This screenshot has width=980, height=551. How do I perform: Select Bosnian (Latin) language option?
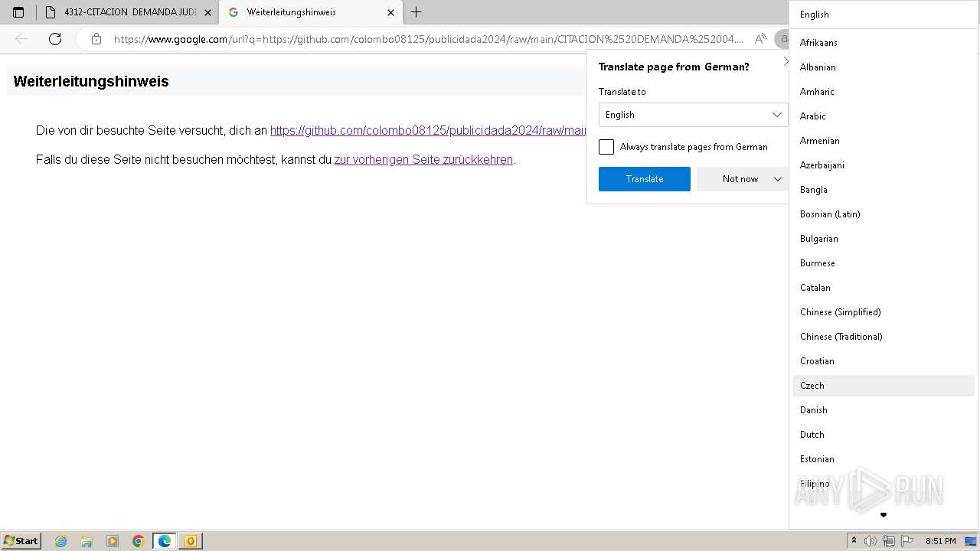(x=883, y=214)
